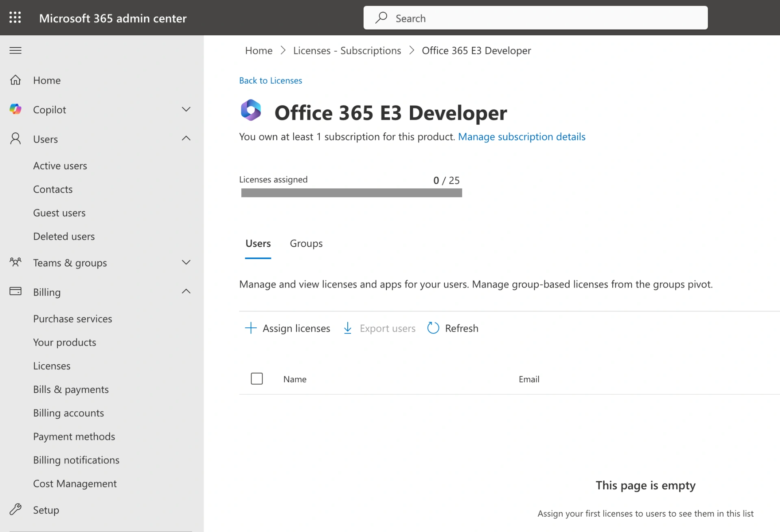Expand the Copilot menu chevron
780x532 pixels.
point(186,109)
